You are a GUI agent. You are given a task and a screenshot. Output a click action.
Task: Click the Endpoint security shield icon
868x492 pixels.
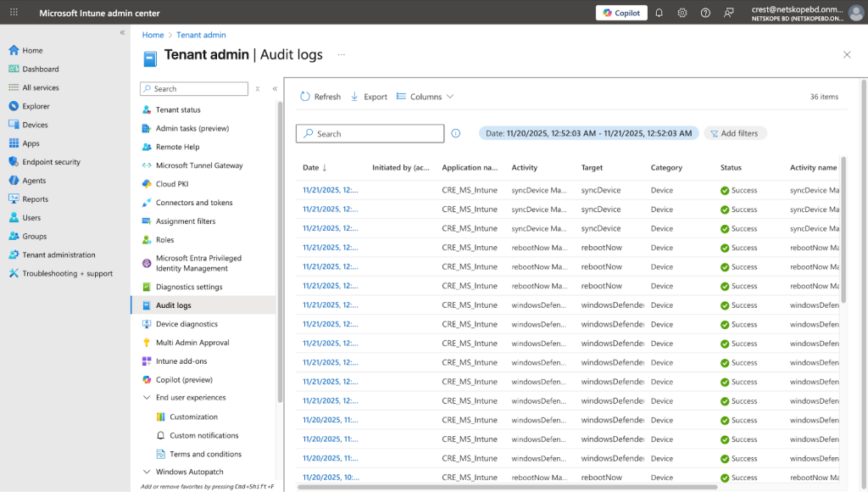14,162
